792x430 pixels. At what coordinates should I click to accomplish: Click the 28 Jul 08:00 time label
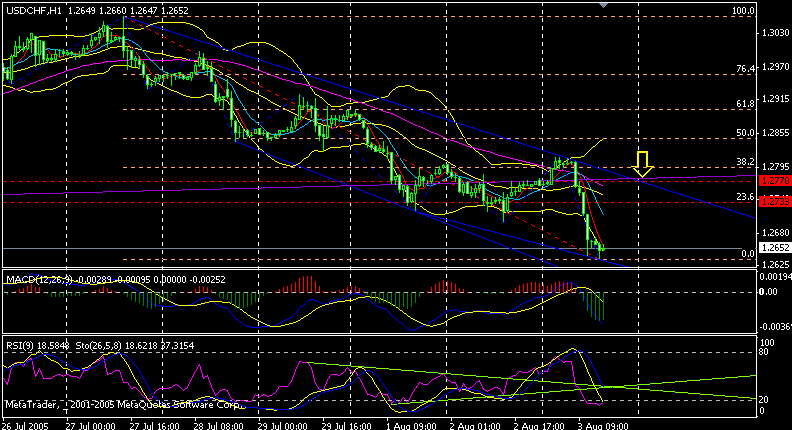[x=218, y=425]
